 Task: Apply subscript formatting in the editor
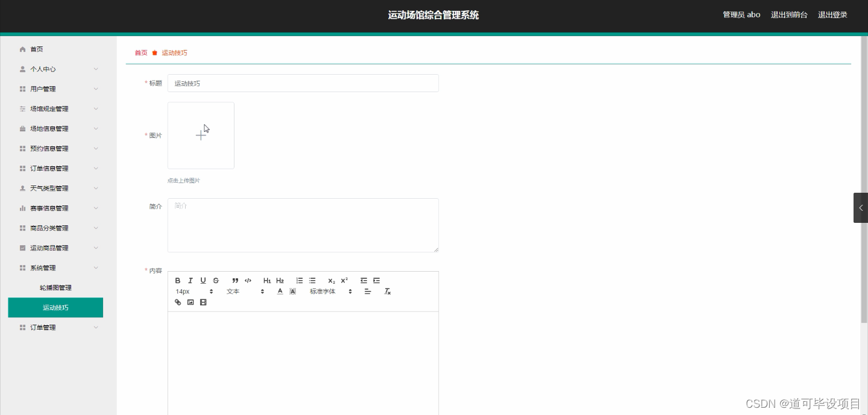coord(330,280)
